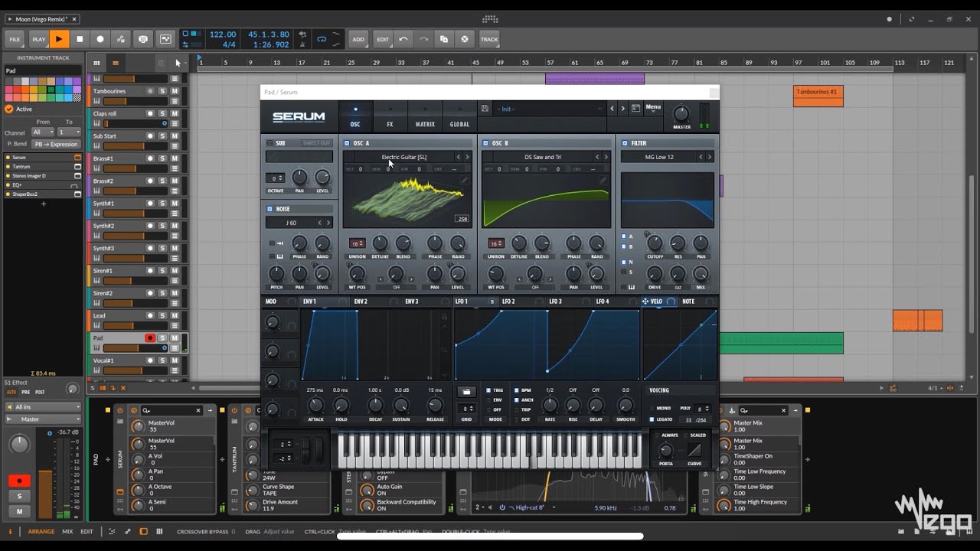
Task: Toggle the track Active checkbox
Action: click(9, 109)
